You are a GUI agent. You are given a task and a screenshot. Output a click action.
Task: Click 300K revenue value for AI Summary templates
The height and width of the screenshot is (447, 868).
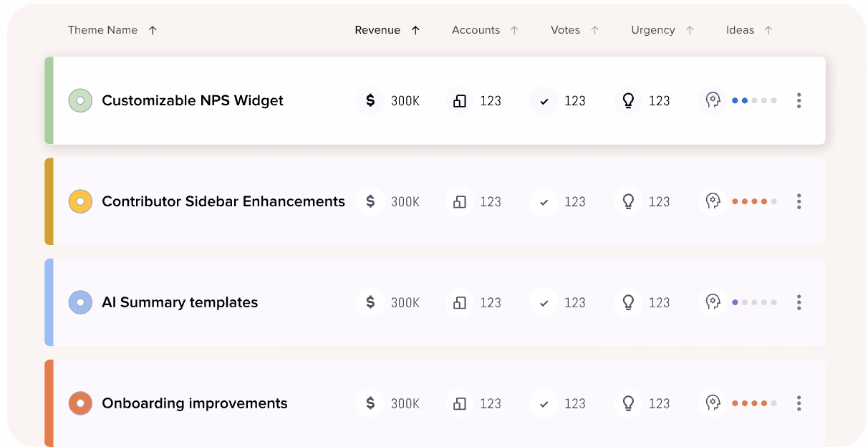pos(405,303)
